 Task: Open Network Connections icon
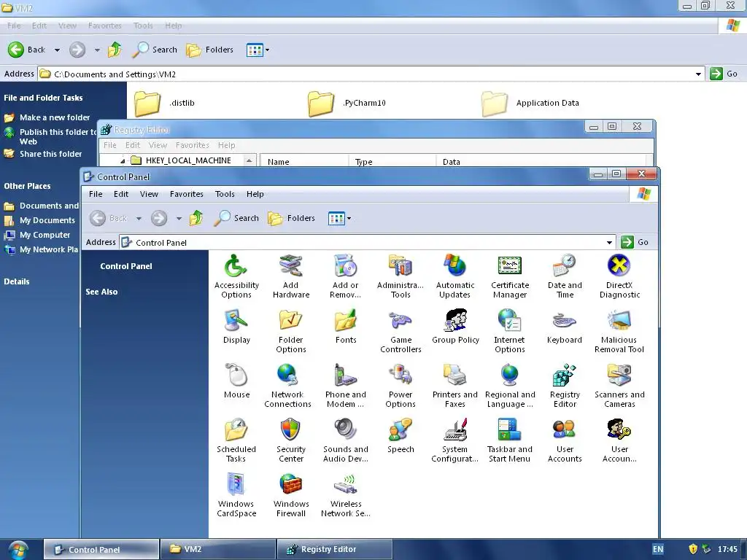pyautogui.click(x=287, y=386)
